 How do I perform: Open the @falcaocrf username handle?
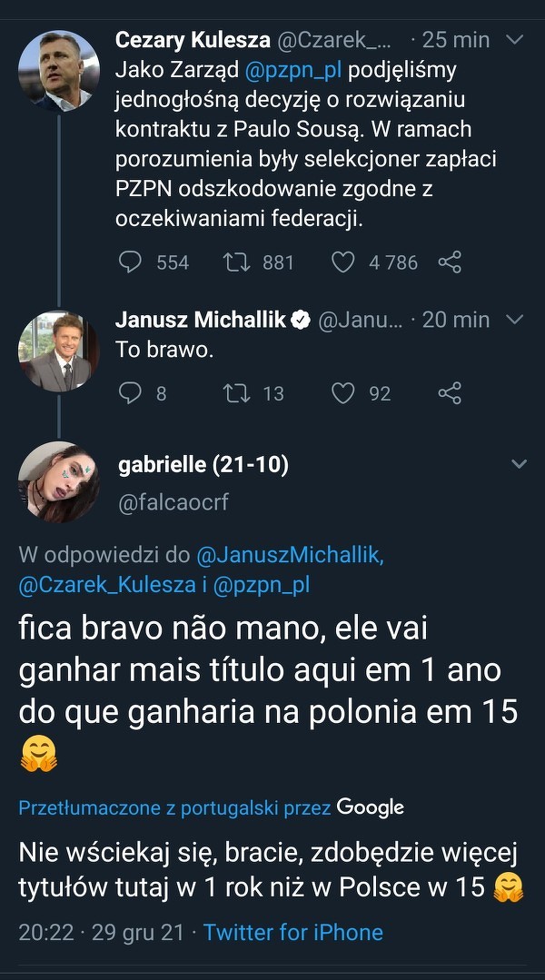173,502
